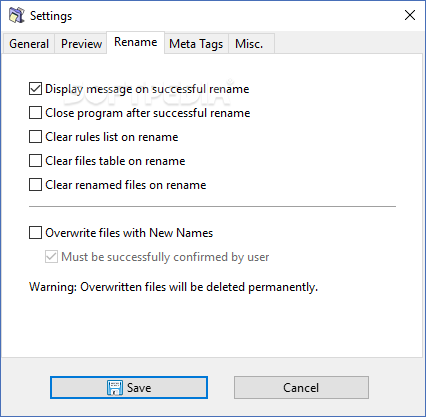Click the 'Must be successfully confirmed by user' label
426x417 pixels.
tap(165, 257)
